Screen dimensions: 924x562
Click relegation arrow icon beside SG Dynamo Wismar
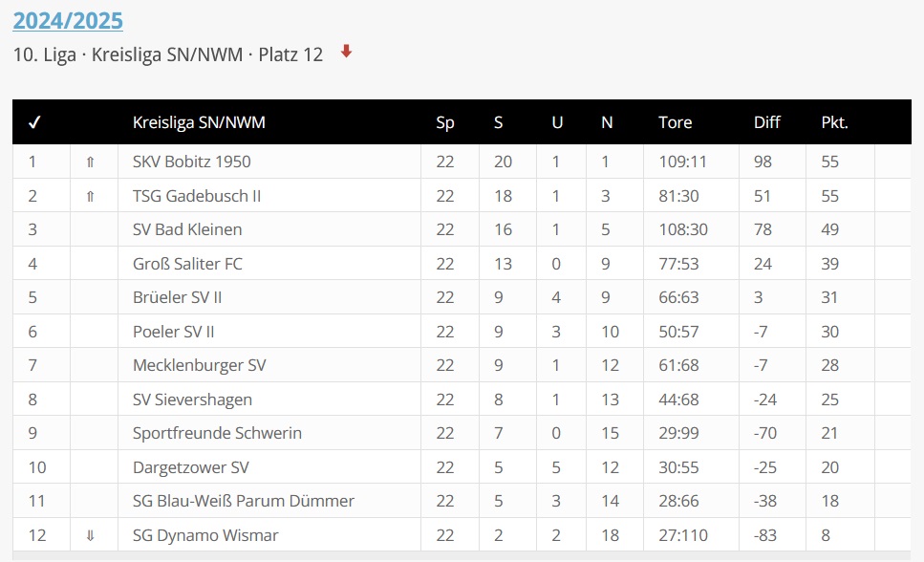tap(91, 535)
